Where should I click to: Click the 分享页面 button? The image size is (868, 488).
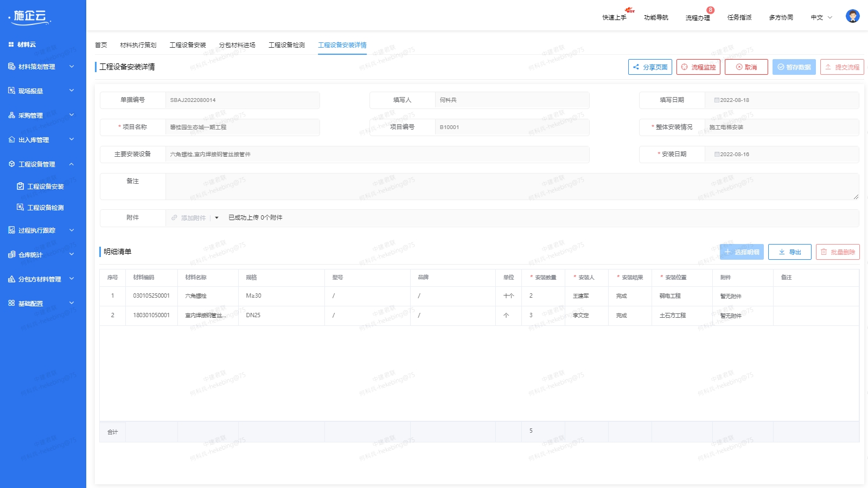650,67
